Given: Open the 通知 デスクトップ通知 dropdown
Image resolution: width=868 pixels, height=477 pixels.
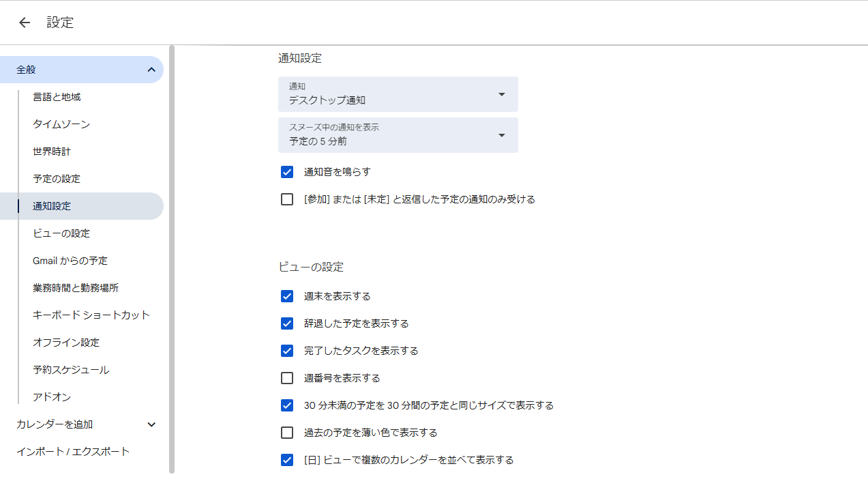Looking at the screenshot, I should coord(398,94).
